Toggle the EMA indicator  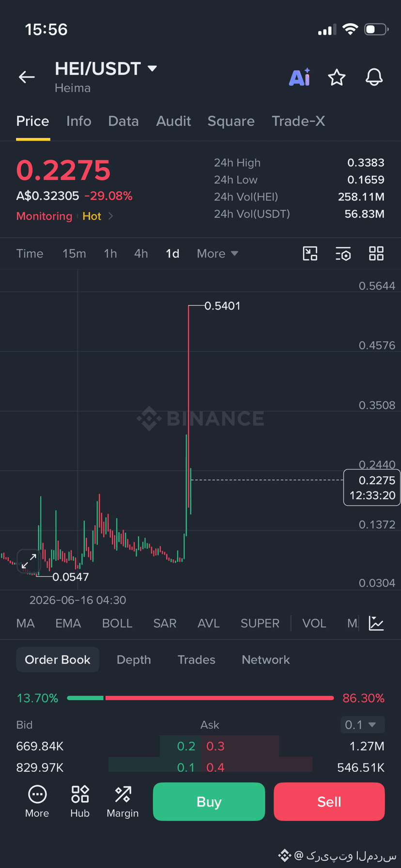tap(68, 624)
